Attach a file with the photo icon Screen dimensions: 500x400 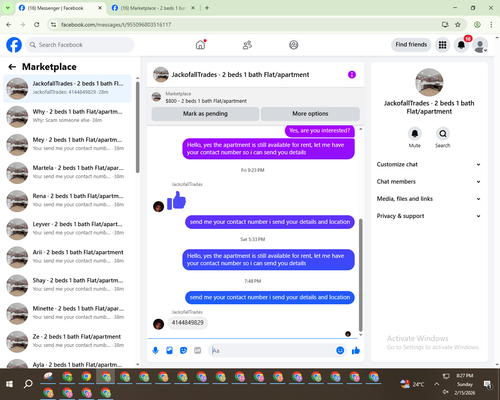[x=170, y=350]
